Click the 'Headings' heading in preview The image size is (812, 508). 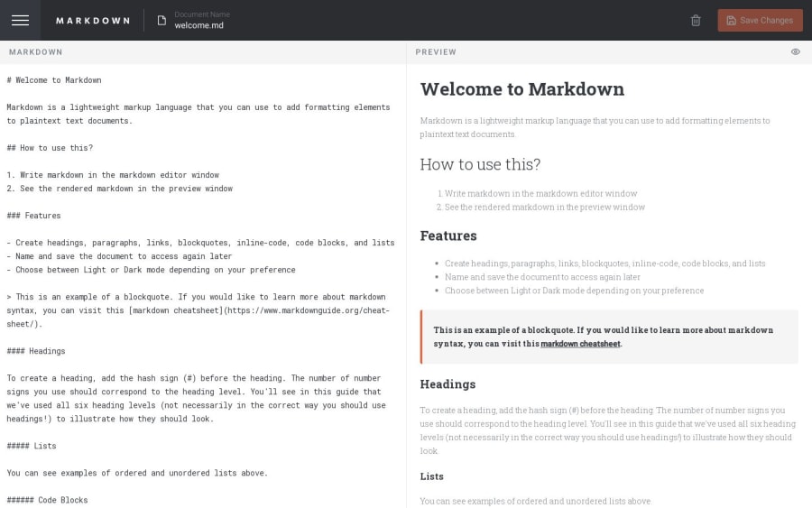(x=448, y=384)
